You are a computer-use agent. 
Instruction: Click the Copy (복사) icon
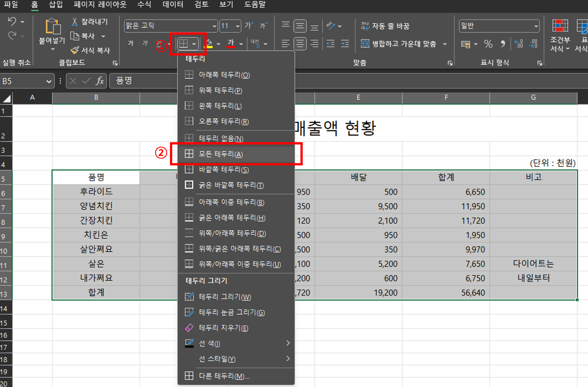(75, 36)
